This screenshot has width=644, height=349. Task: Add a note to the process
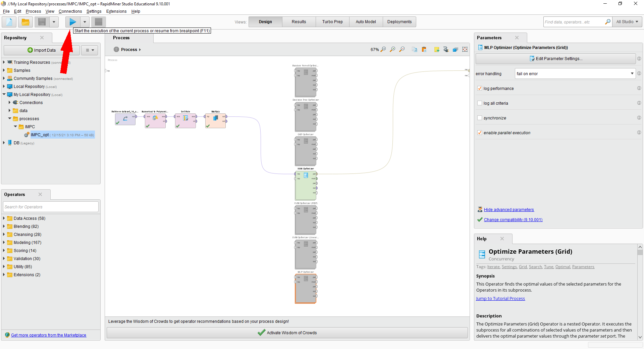(x=437, y=49)
